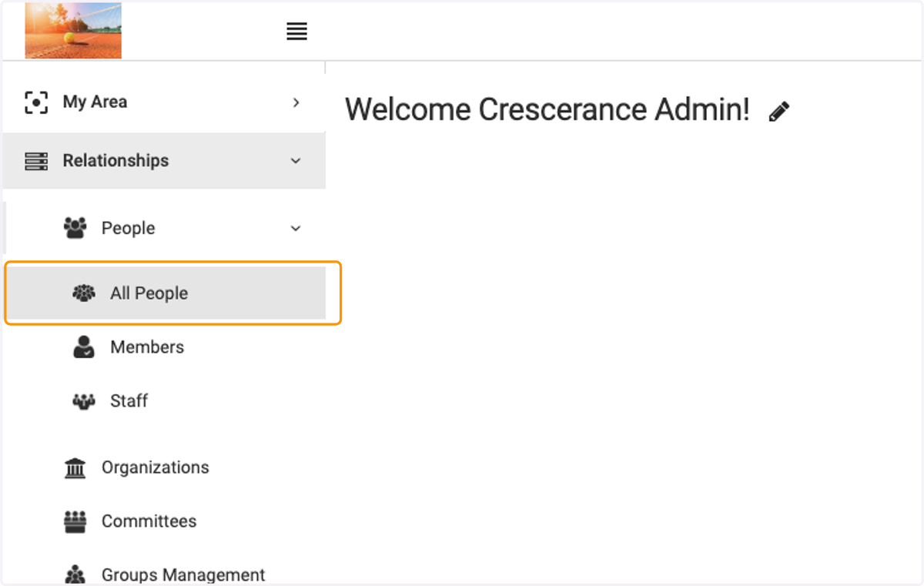Viewport: 924px width, 586px height.
Task: Click the Groups Management icon
Action: click(x=75, y=574)
